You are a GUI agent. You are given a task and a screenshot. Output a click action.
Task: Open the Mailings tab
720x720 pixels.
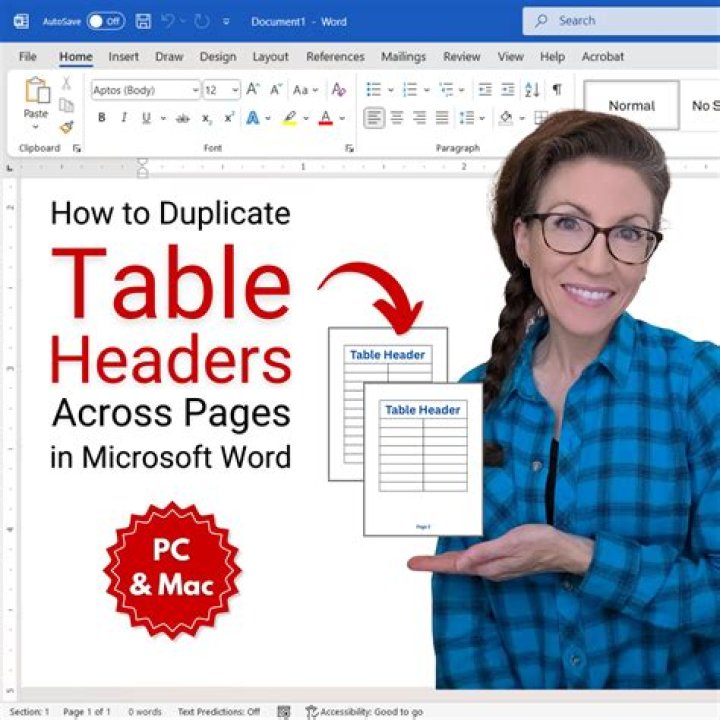point(403,56)
